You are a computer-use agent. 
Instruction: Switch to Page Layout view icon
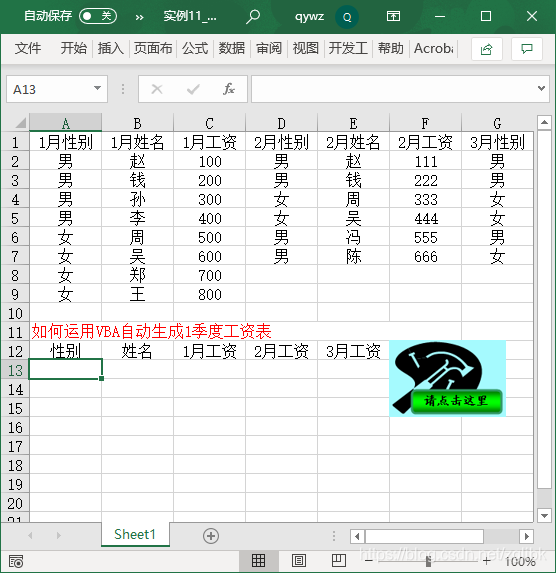pyautogui.click(x=299, y=560)
